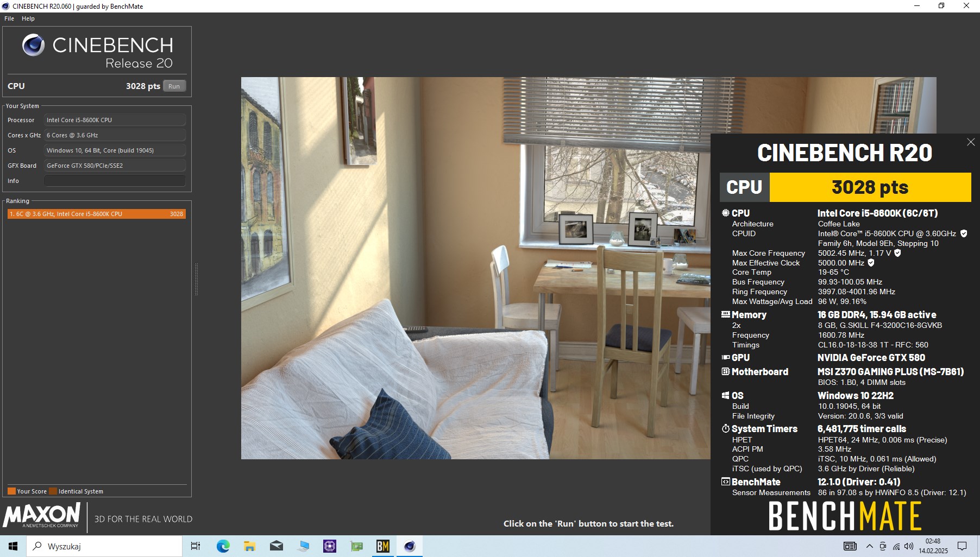Screen dimensions: 980x557
Task: Click the verified shield beside CPUID
Action: click(x=964, y=233)
